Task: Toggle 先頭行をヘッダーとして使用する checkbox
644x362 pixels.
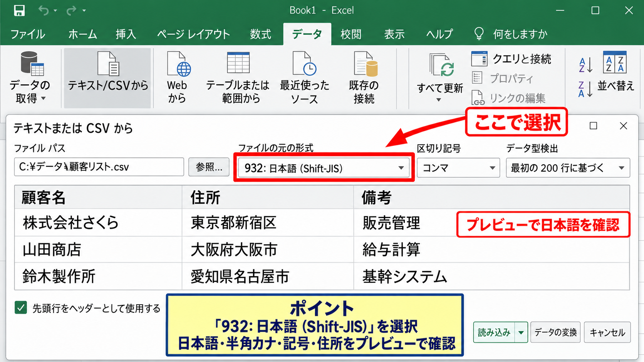Action: click(x=21, y=308)
